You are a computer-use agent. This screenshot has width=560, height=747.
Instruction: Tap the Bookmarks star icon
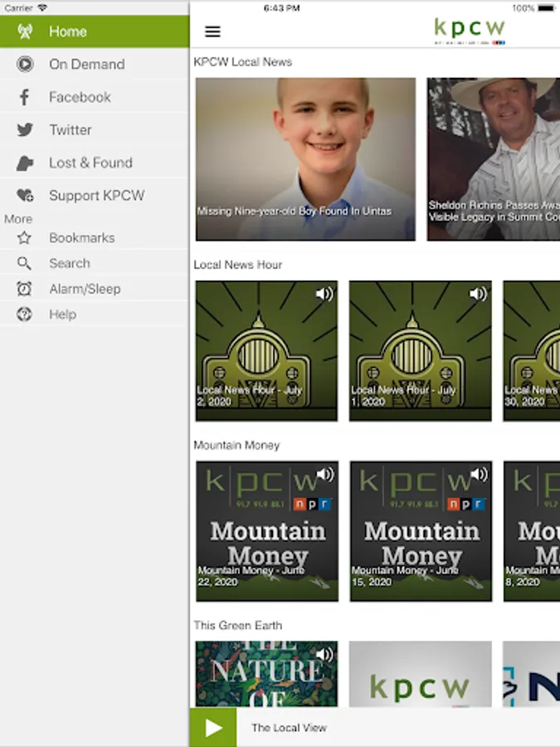click(x=24, y=237)
